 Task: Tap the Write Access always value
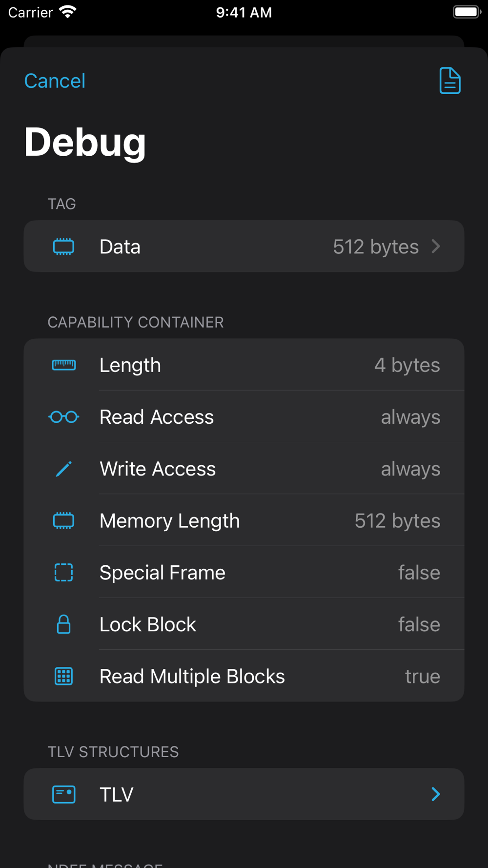(x=410, y=469)
